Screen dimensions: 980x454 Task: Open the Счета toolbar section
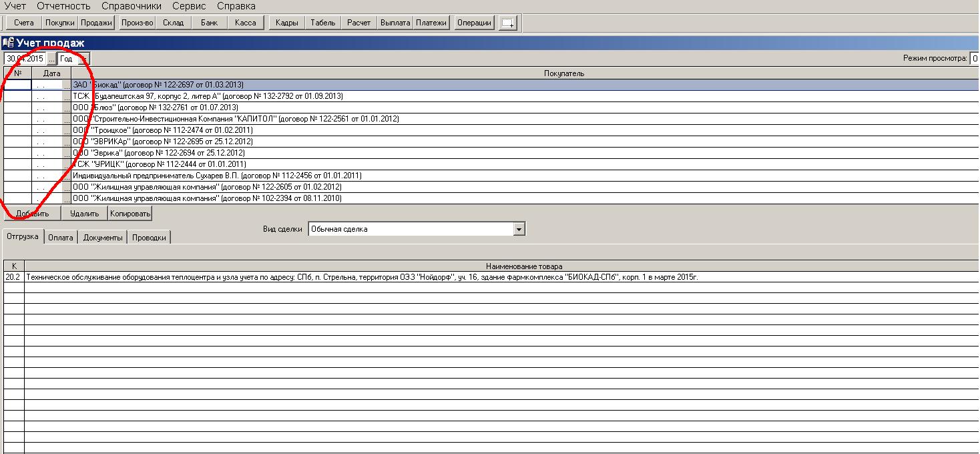tap(23, 23)
